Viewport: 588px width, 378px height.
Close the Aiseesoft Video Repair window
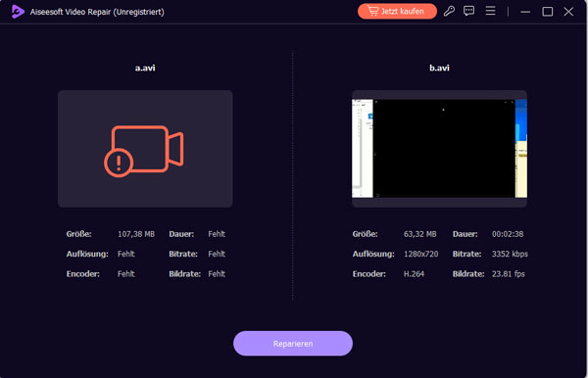coord(568,12)
